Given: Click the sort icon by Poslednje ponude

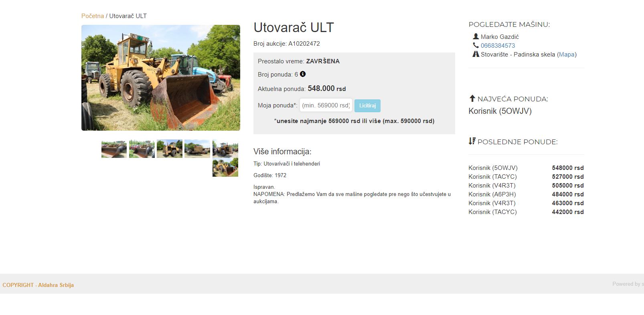Looking at the screenshot, I should [x=472, y=141].
